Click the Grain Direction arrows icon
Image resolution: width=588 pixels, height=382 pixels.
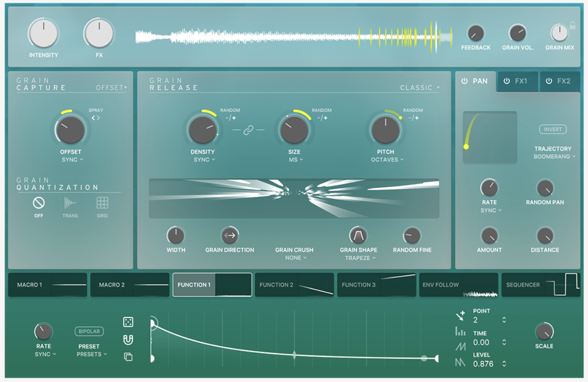coord(230,235)
